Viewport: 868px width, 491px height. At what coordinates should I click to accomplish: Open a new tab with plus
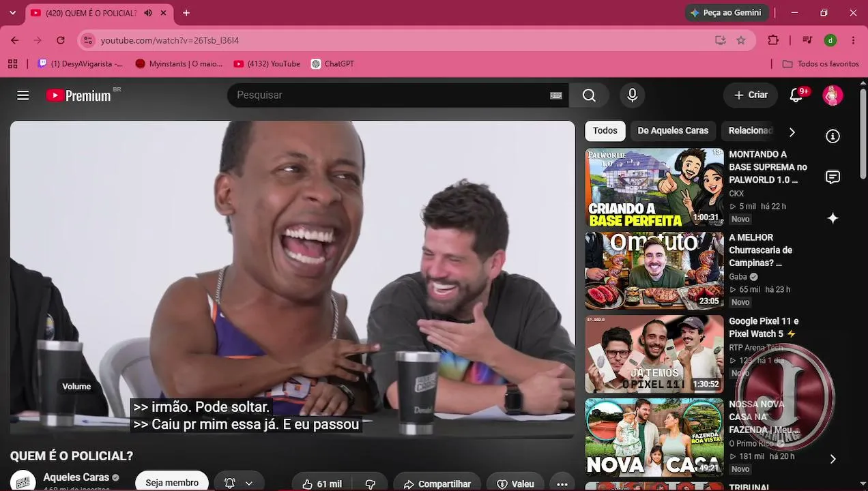tap(186, 13)
